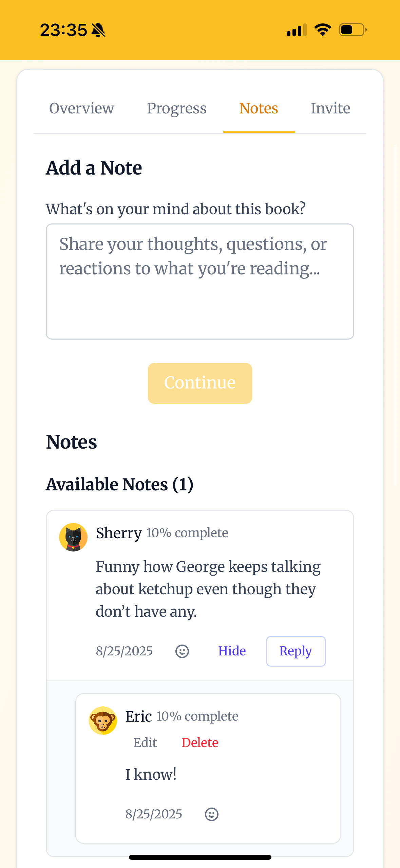This screenshot has height=868, width=400.
Task: Add emoji reaction to Eric's reply
Action: click(x=211, y=814)
